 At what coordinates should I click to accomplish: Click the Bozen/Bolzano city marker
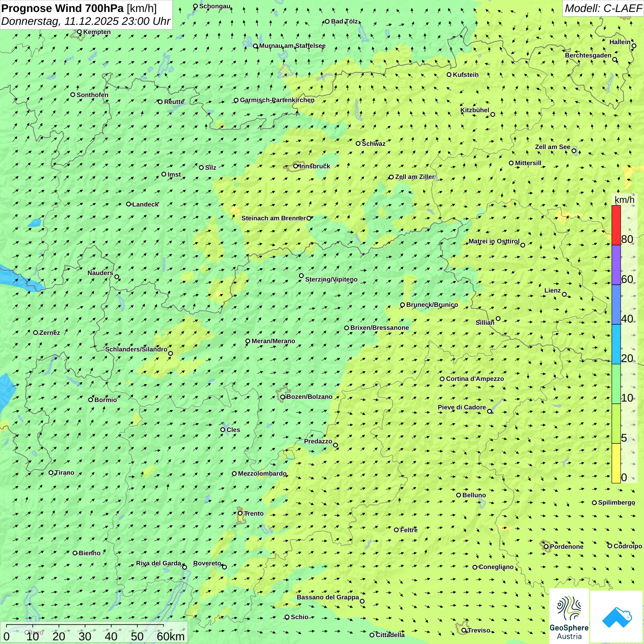(x=283, y=397)
